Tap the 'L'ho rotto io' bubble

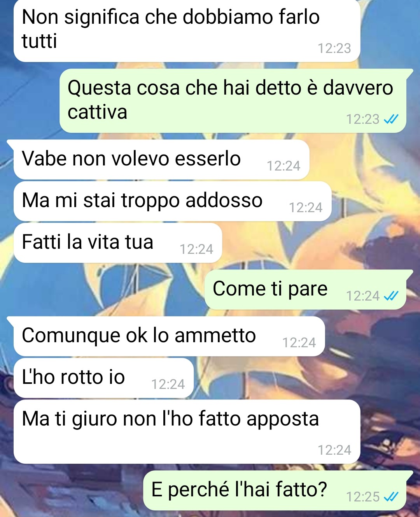[x=103, y=378]
